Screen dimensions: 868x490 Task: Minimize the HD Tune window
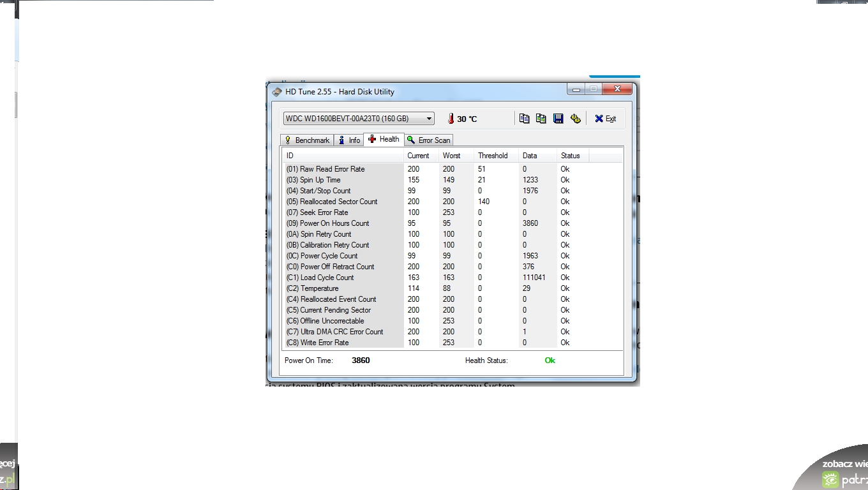point(576,89)
